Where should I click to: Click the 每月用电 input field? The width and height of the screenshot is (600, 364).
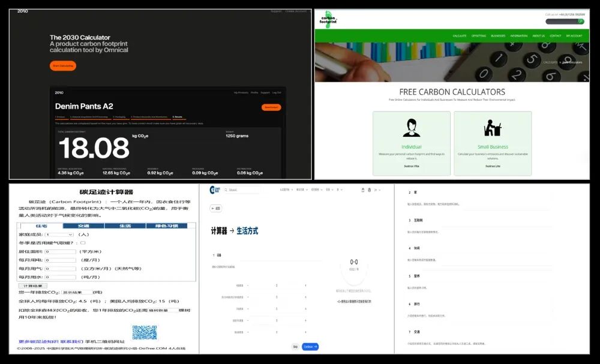[x=60, y=260]
